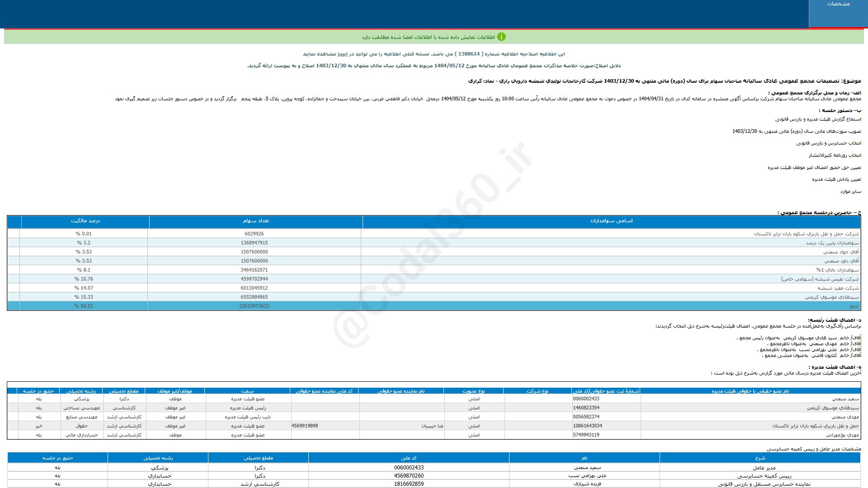This screenshot has width=868, height=488.
Task: Click the شرح header in CEO table
Action: click(x=759, y=458)
